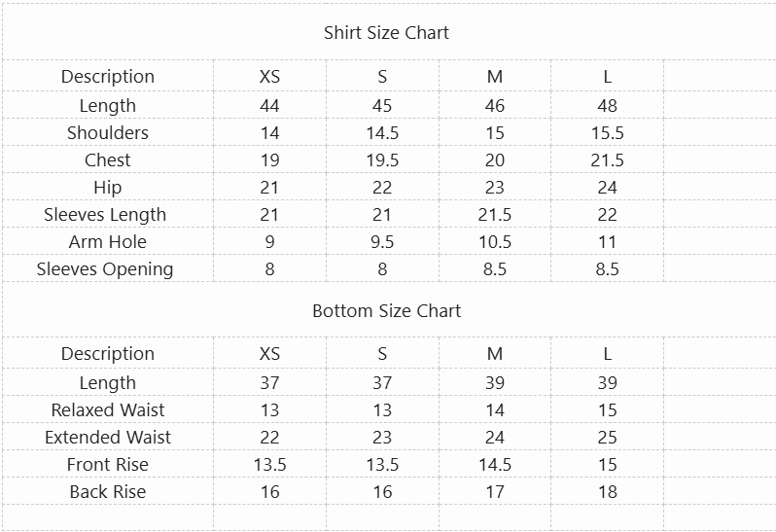
Task: Click the Front Rise row label
Action: click(107, 465)
